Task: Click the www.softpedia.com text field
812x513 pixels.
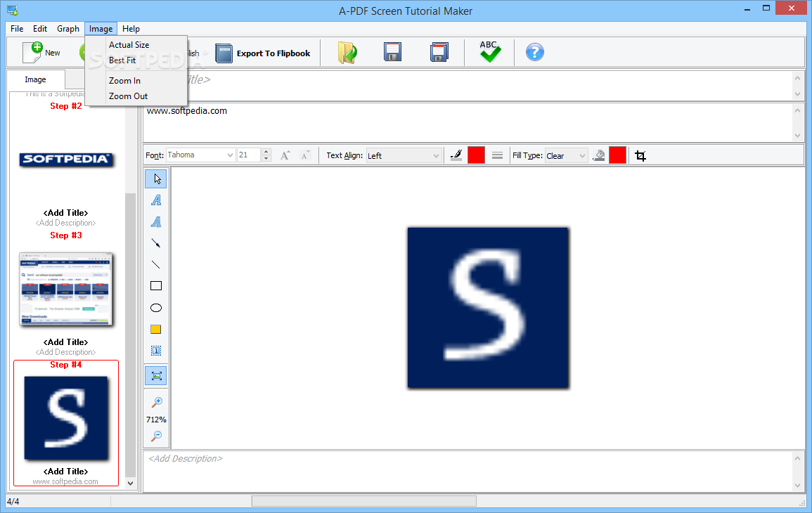Action: 468,123
